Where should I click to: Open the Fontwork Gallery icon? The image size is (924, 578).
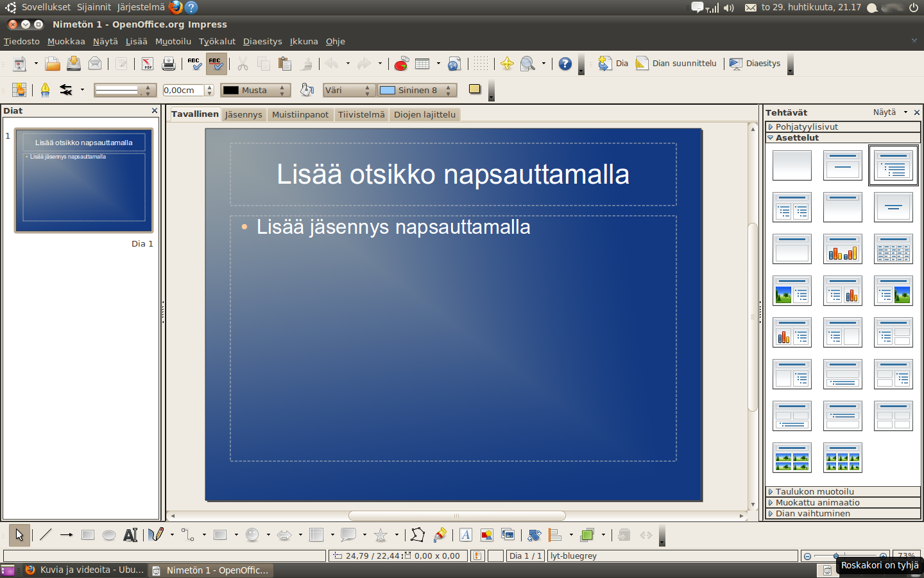(x=466, y=535)
